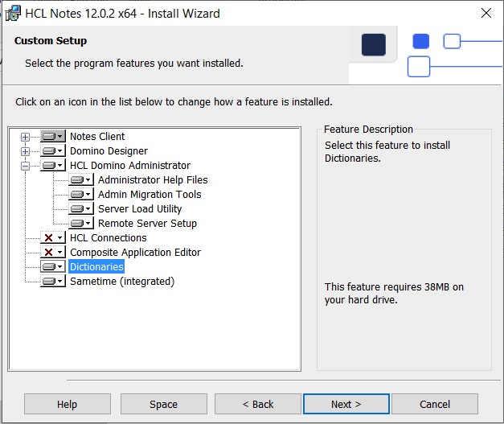The height and width of the screenshot is (424, 504).
Task: Click Sametime (integrated) feature drive icon
Action: tap(52, 282)
